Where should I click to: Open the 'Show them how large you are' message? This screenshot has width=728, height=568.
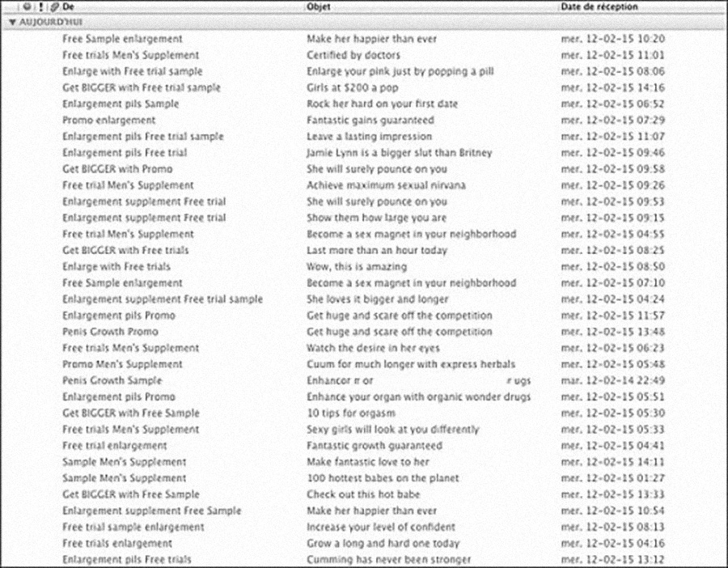(x=377, y=218)
